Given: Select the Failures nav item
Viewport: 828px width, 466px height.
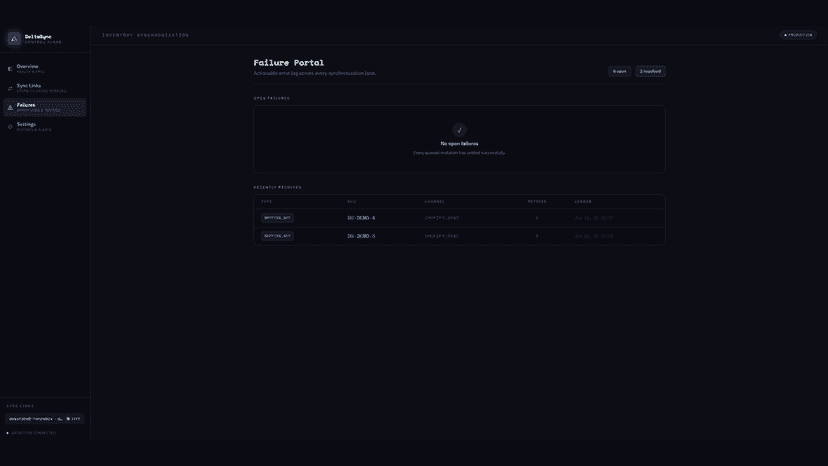Looking at the screenshot, I should click(45, 107).
